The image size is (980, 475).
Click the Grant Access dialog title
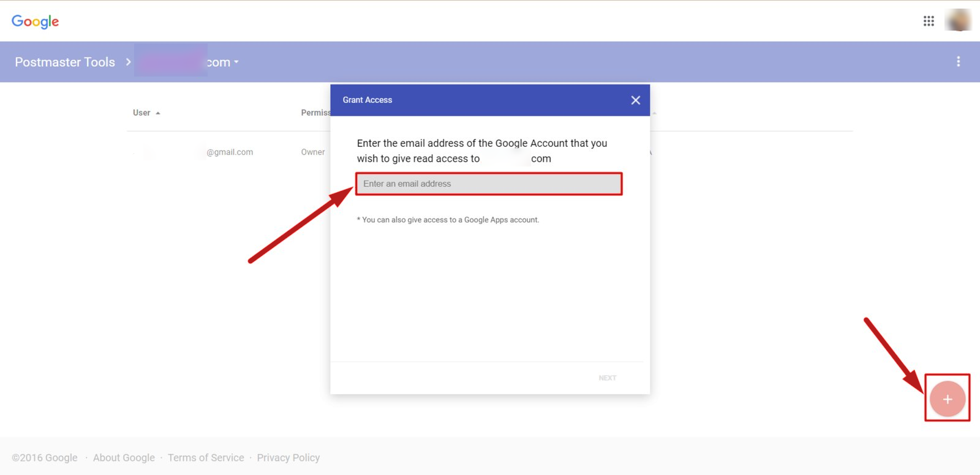(x=367, y=100)
